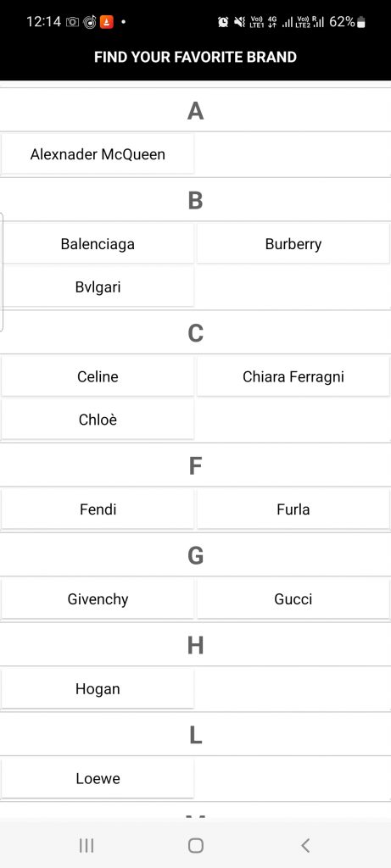Tap the battery icon in status bar
Image resolution: width=391 pixels, height=868 pixels.
click(x=361, y=22)
